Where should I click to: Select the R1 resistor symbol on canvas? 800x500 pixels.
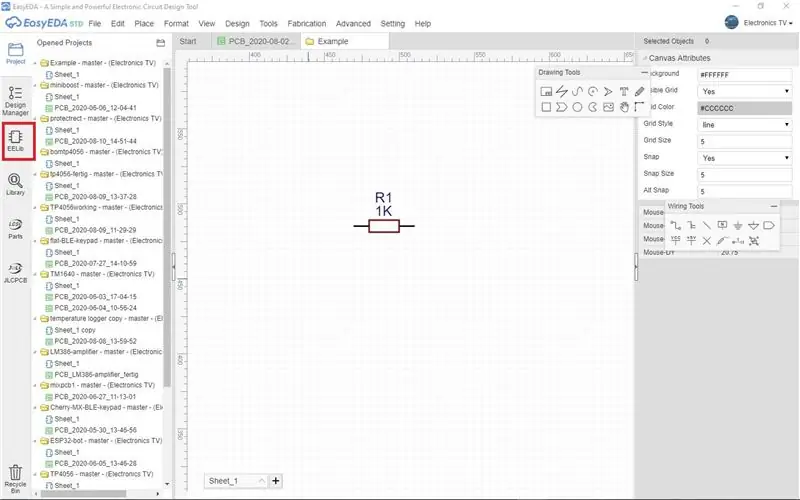click(384, 226)
